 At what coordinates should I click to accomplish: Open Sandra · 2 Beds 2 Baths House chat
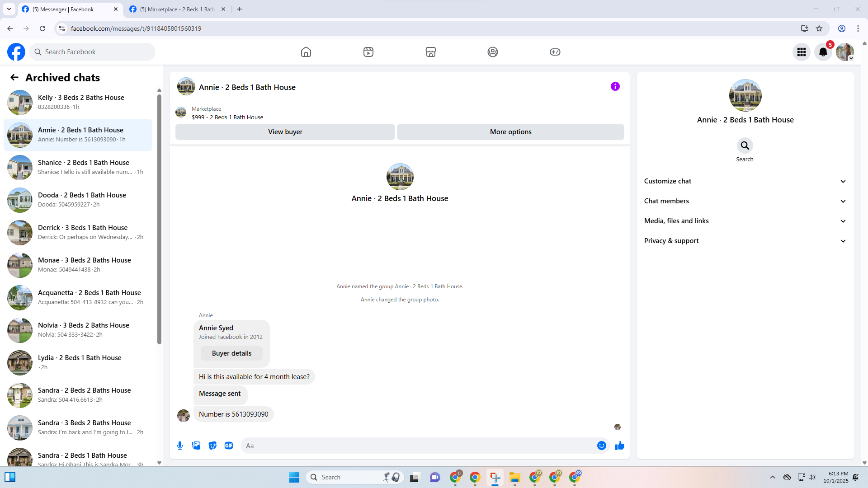78,395
